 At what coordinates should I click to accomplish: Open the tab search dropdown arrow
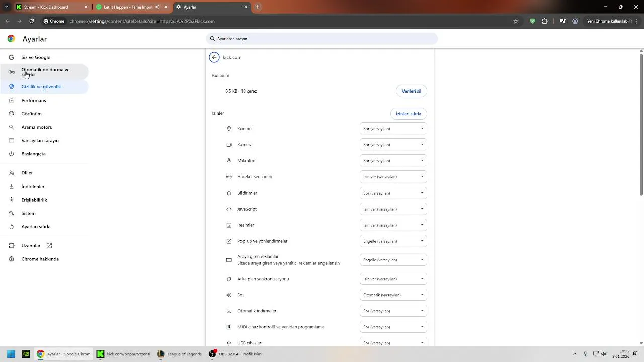[x=6, y=7]
